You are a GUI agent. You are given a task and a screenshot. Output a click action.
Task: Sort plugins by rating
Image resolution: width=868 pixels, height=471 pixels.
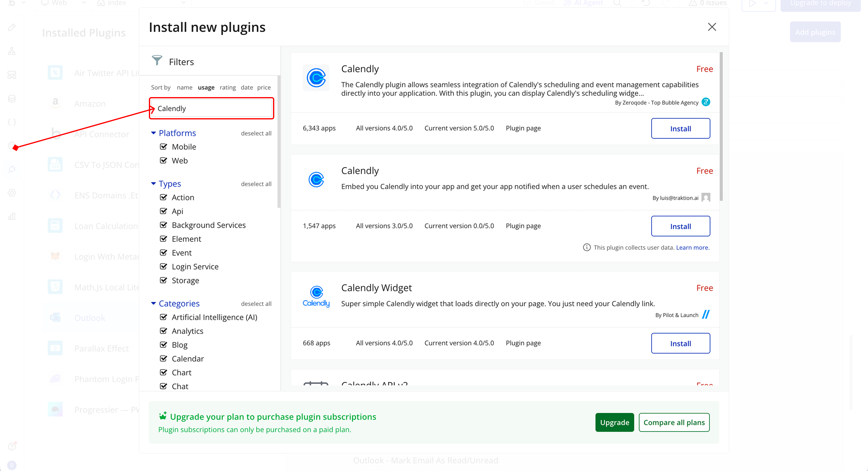point(228,88)
